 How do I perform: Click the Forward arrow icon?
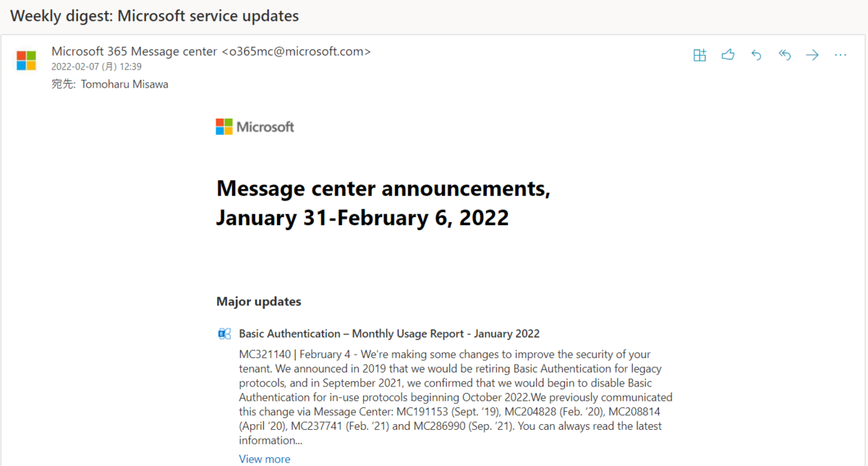pyautogui.click(x=812, y=54)
